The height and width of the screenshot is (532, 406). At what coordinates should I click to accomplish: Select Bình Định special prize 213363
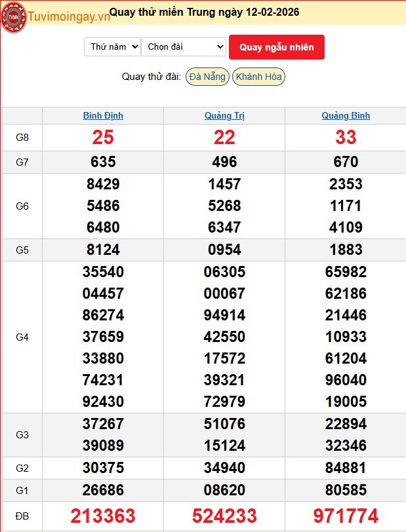pos(103,516)
